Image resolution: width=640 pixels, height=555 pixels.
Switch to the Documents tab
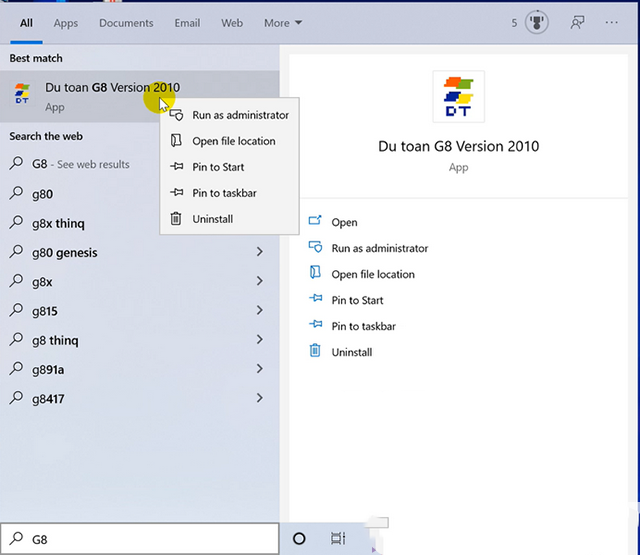(x=126, y=23)
